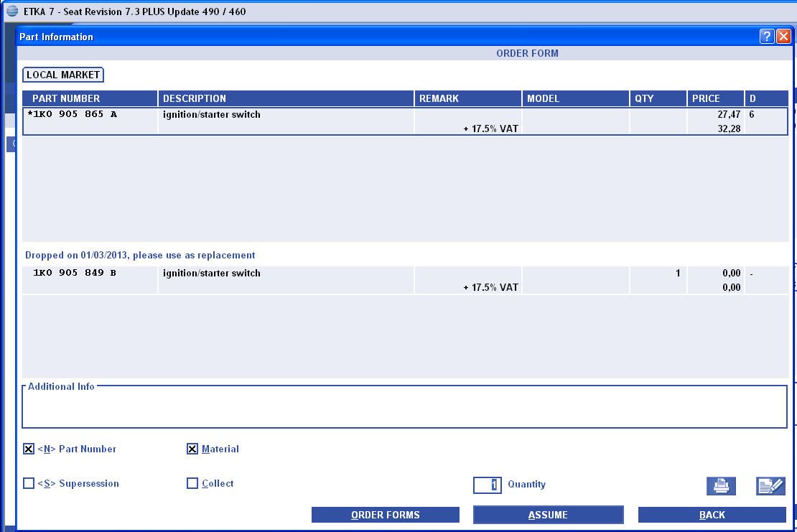Click the LOCAL MARKET button
Viewport: 797px width, 532px height.
click(x=63, y=75)
